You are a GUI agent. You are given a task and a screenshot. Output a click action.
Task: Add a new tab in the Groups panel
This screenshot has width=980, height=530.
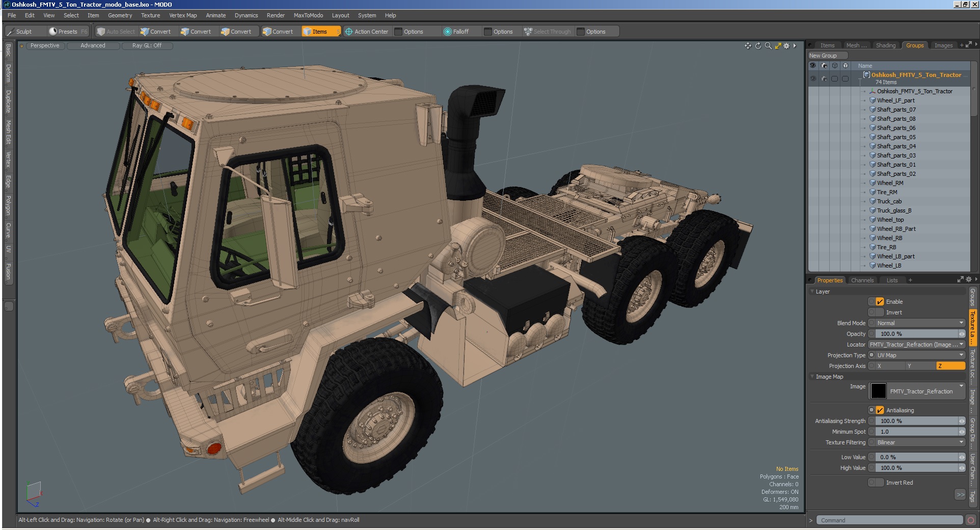coord(962,45)
